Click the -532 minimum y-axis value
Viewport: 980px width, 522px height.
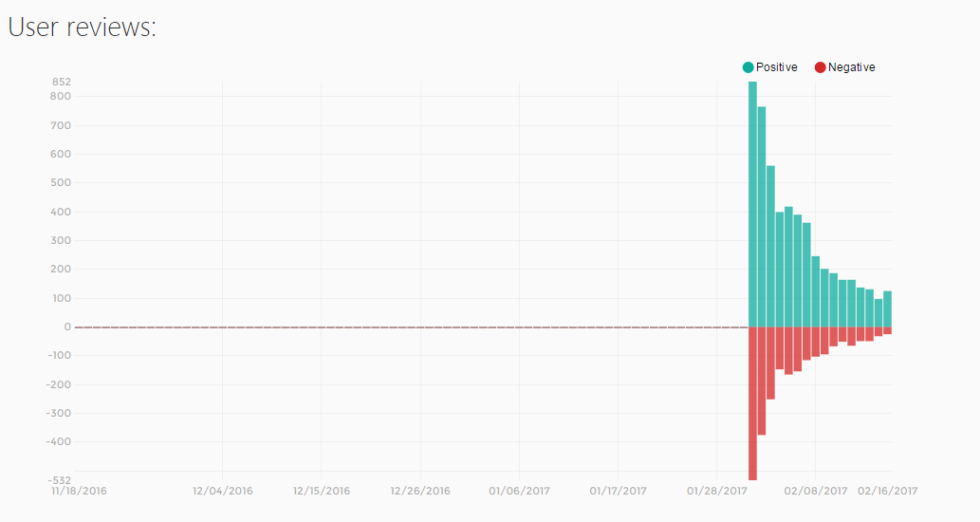coord(60,480)
